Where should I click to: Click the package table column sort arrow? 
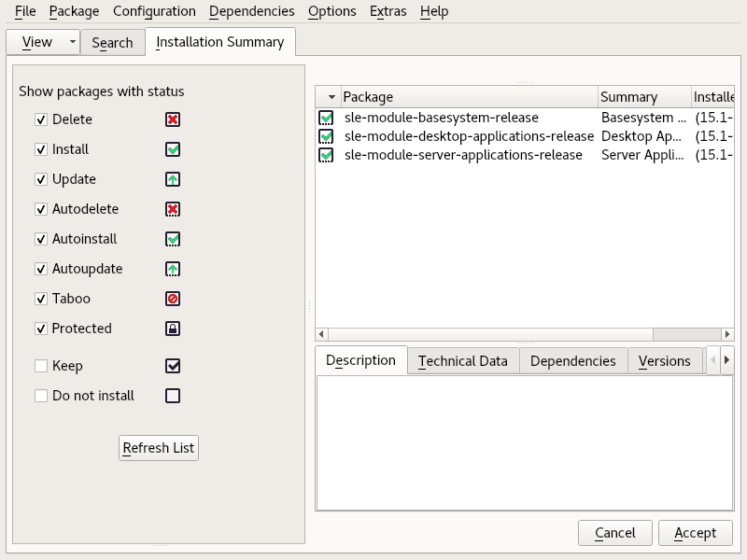click(x=331, y=97)
